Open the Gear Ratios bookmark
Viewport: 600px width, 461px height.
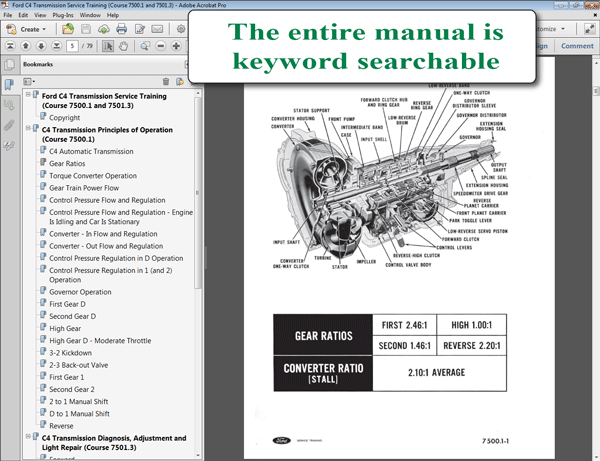67,164
